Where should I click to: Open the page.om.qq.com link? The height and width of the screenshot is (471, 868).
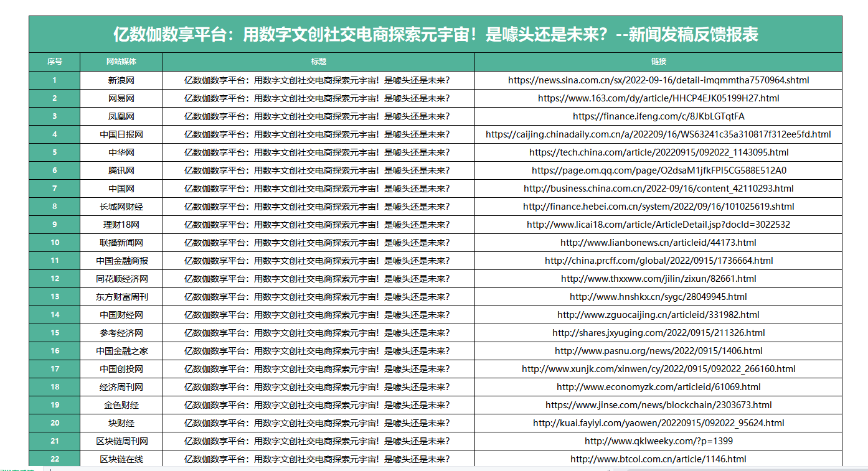(658, 170)
